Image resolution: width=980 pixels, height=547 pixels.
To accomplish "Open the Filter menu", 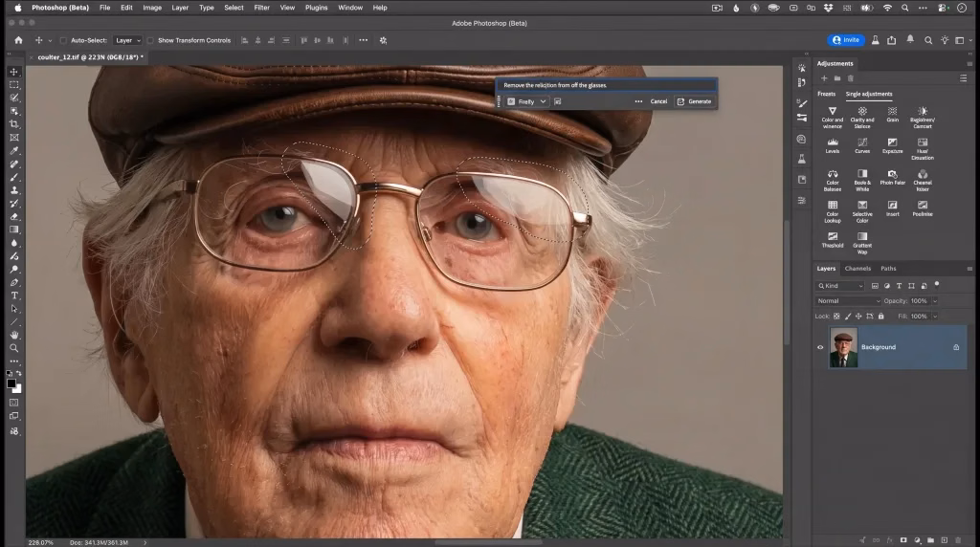I will point(262,8).
